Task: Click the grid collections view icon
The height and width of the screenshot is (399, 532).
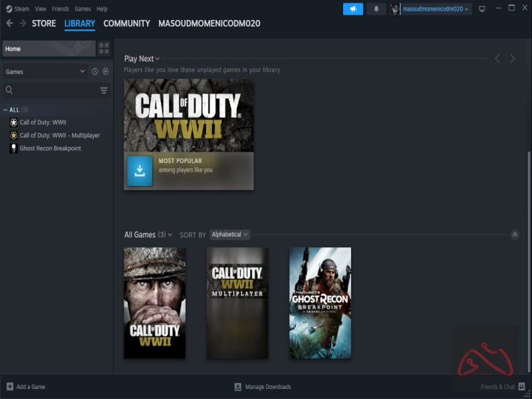Action: click(x=104, y=49)
